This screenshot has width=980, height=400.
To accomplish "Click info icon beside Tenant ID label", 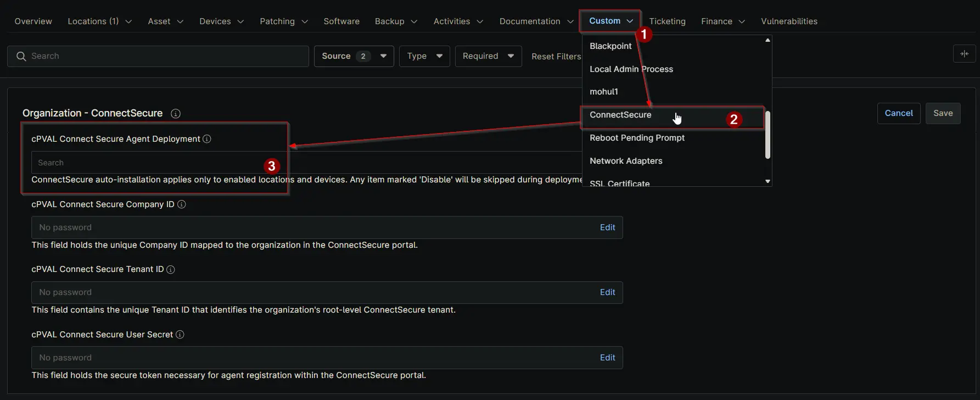I will click(x=171, y=270).
